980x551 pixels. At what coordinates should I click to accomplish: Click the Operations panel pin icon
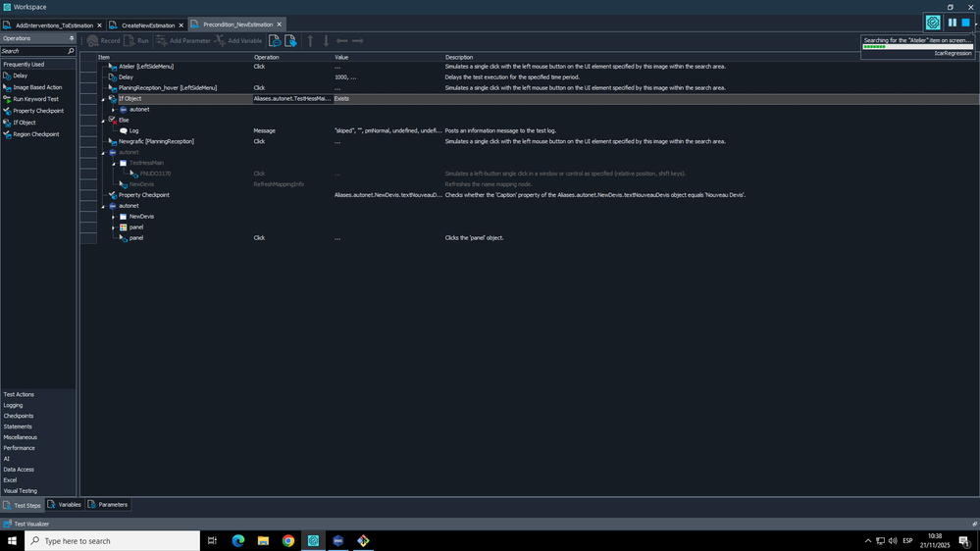72,38
